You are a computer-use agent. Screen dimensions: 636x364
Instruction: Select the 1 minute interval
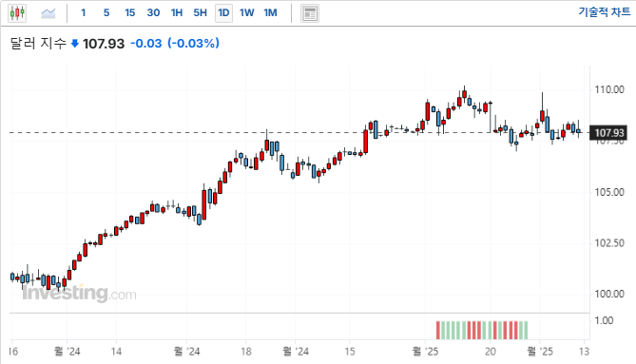coord(83,12)
